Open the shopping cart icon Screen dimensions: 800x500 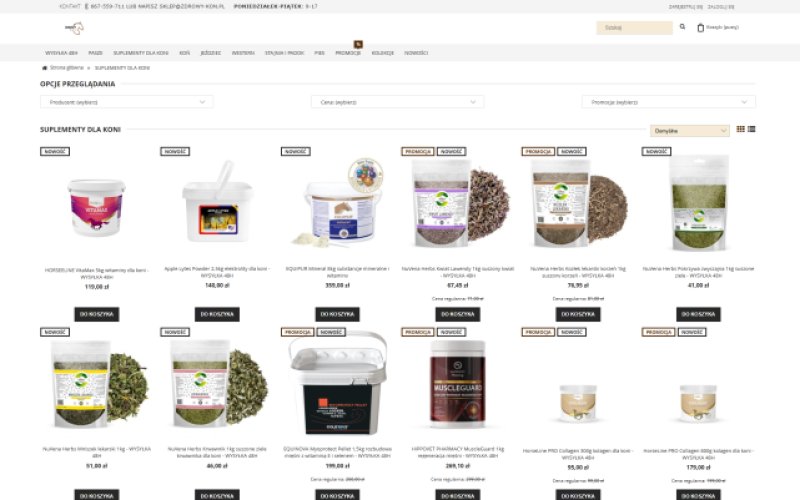coord(701,28)
